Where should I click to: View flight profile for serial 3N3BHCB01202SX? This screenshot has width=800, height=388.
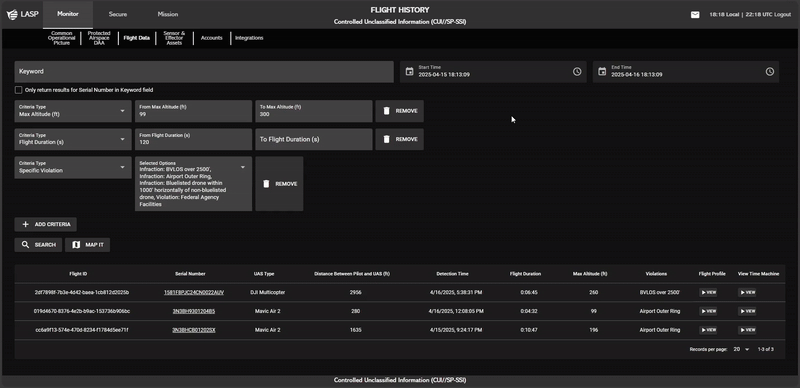click(x=708, y=330)
